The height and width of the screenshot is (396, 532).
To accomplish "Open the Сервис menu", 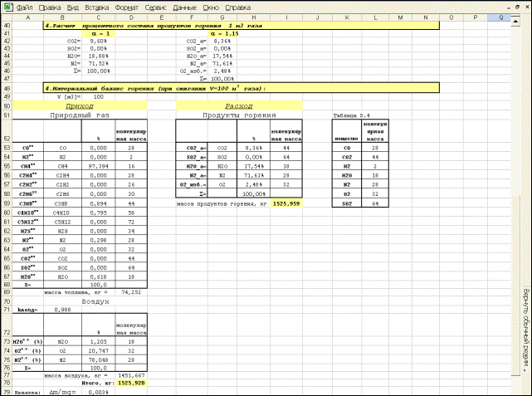I will coord(155,7).
